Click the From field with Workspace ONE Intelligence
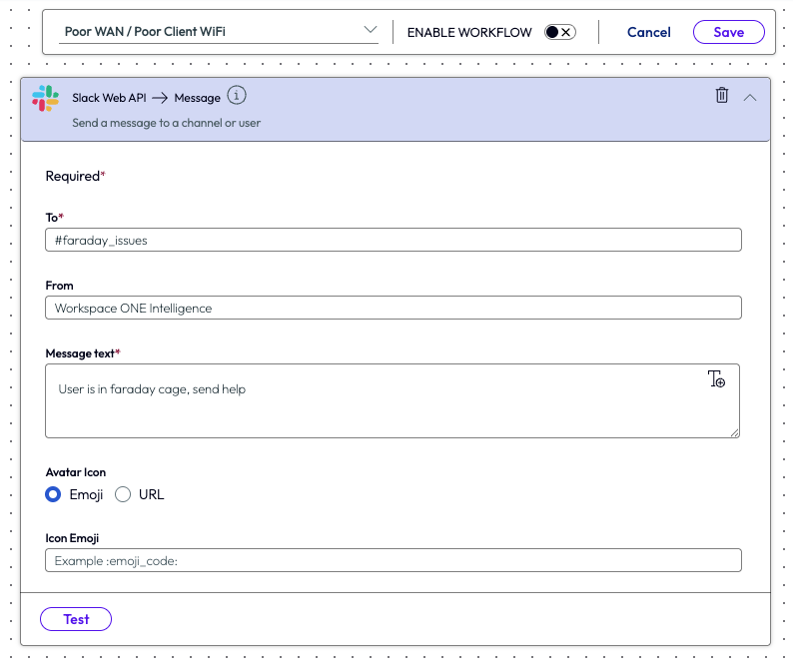Image resolution: width=793 pixels, height=672 pixels. [393, 308]
